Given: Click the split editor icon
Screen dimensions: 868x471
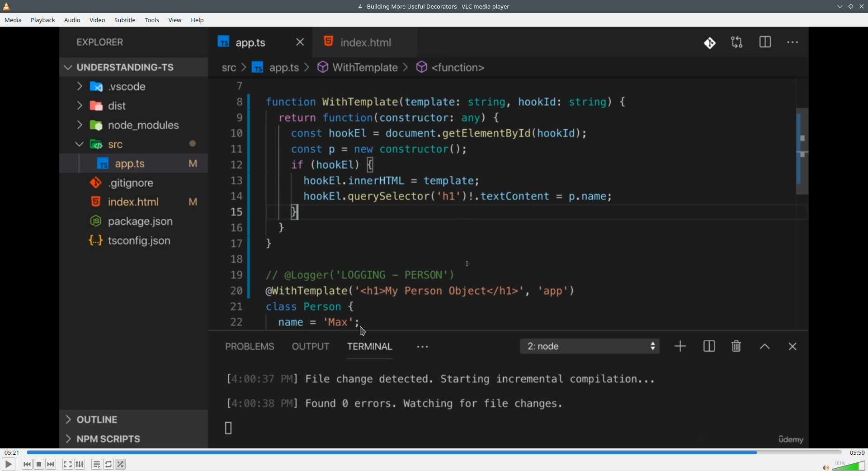Looking at the screenshot, I should [765, 42].
